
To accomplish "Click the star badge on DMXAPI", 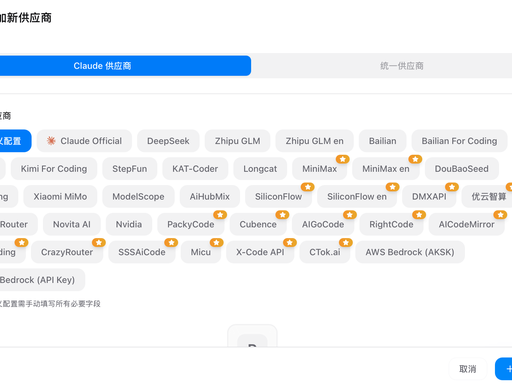I will [452, 187].
